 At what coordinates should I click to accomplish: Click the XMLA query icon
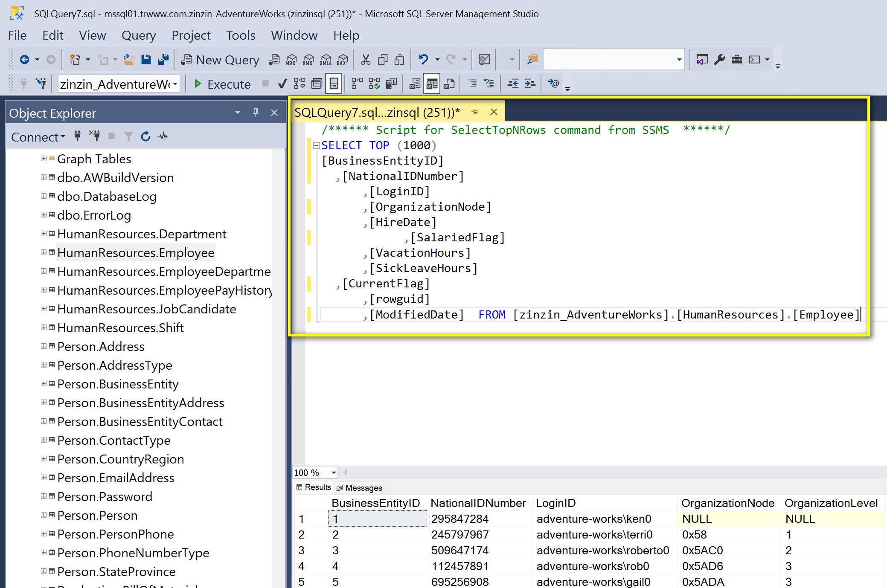326,60
